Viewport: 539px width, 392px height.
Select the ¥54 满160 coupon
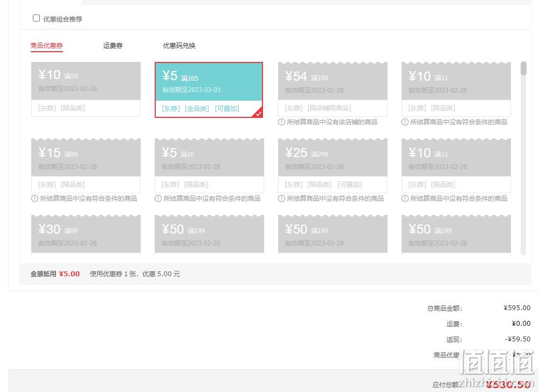coord(333,89)
